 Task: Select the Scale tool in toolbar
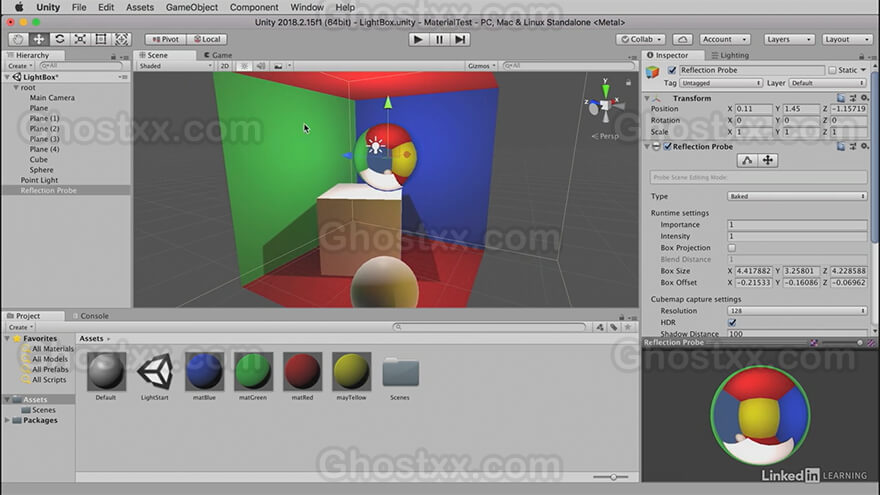point(80,39)
